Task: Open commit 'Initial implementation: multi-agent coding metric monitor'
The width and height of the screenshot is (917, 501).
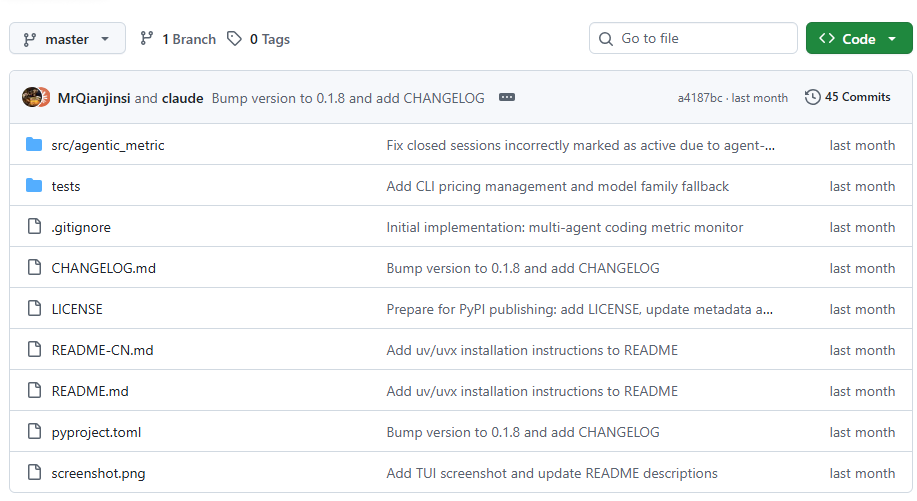Action: (564, 227)
